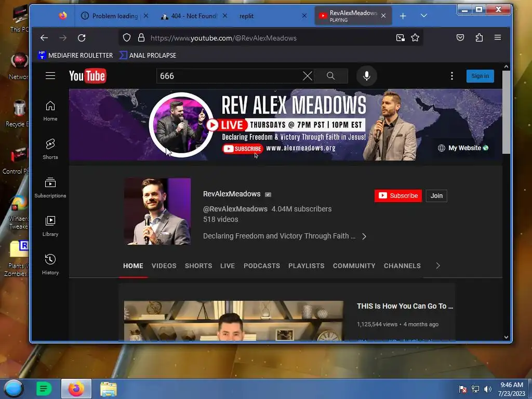Viewport: 532px width, 399px height.
Task: Open History in the YouTube sidebar
Action: coord(50,264)
